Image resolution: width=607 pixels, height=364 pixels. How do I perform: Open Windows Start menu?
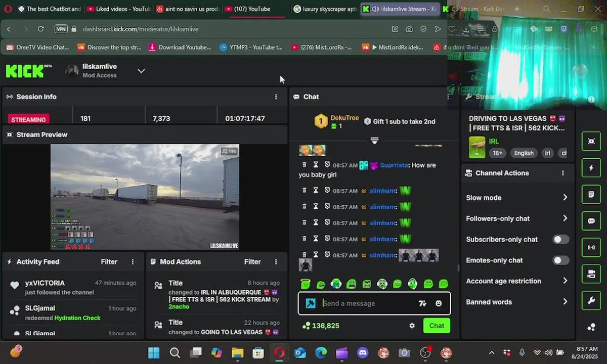click(x=154, y=352)
